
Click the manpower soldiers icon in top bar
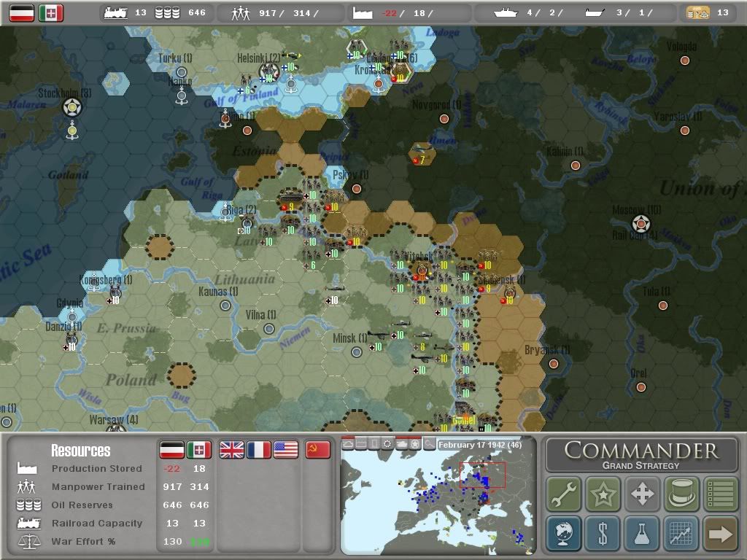tap(241, 13)
